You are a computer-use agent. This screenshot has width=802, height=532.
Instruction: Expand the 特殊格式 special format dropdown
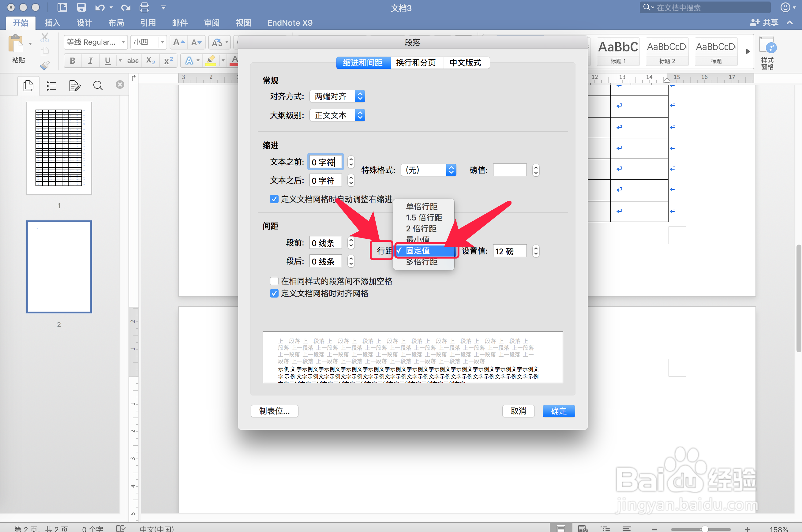[x=428, y=170]
